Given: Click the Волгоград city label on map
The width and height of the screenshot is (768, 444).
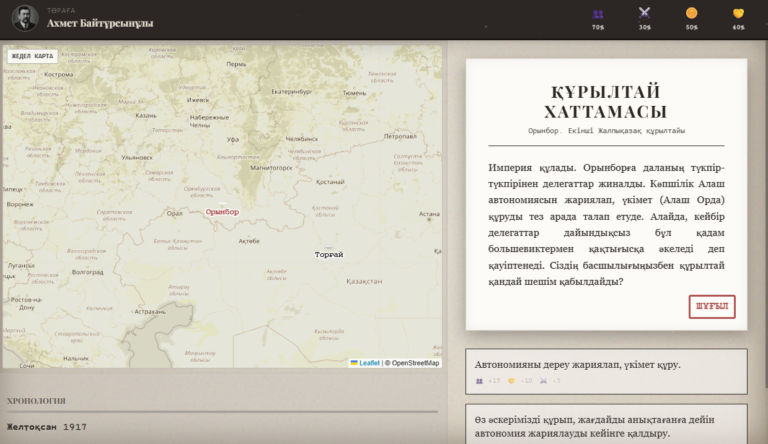Looking at the screenshot, I should pyautogui.click(x=88, y=272).
